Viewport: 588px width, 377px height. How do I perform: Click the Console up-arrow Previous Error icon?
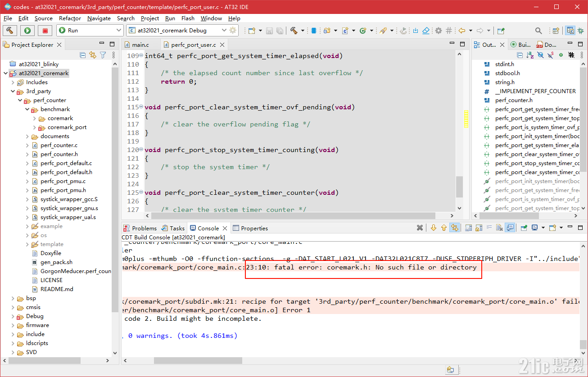tap(444, 228)
